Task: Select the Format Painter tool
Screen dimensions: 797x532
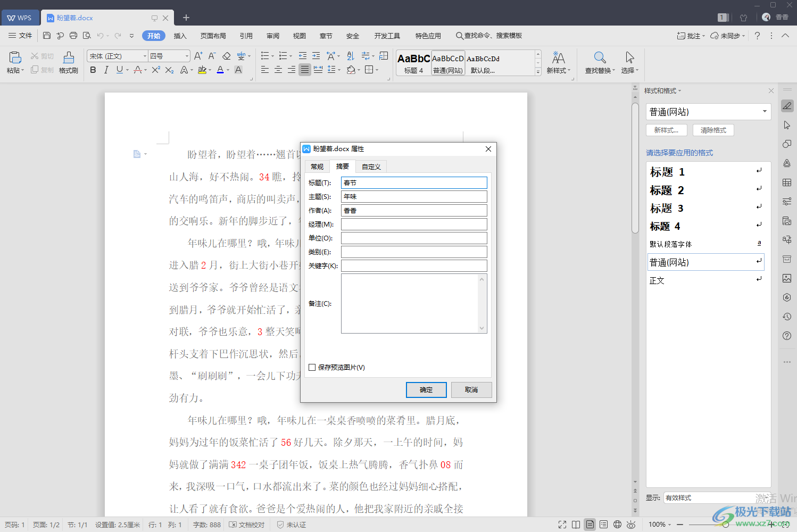Action: pyautogui.click(x=69, y=63)
